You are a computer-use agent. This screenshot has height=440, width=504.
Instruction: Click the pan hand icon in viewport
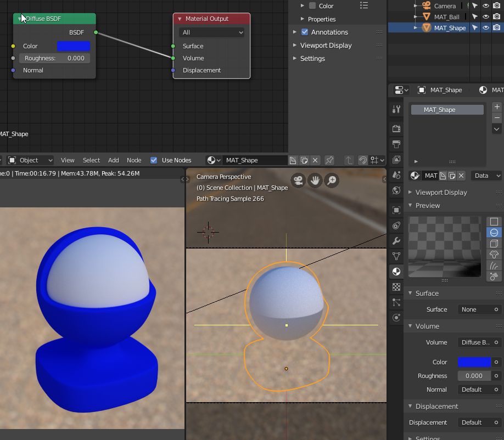coord(315,180)
